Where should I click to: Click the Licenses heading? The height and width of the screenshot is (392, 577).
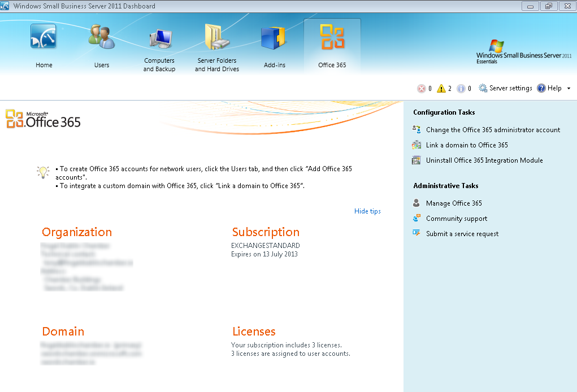254,332
